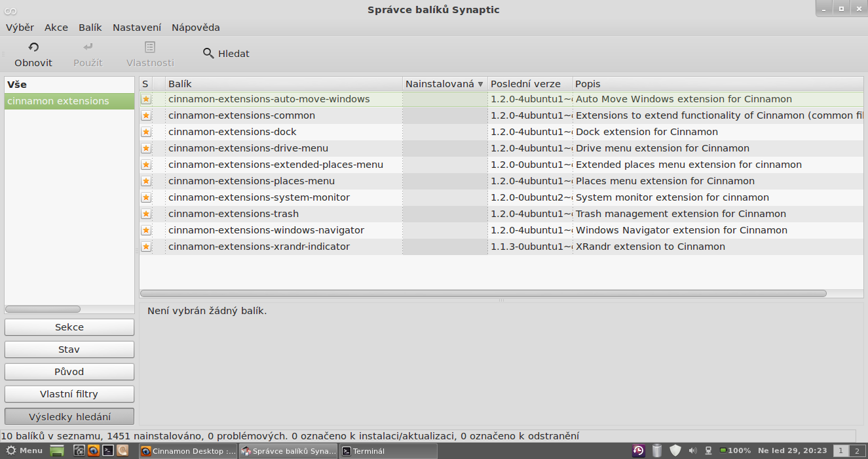This screenshot has height=459, width=868.
Task: Launch terminal from panel quick launcher
Action: coord(107,450)
